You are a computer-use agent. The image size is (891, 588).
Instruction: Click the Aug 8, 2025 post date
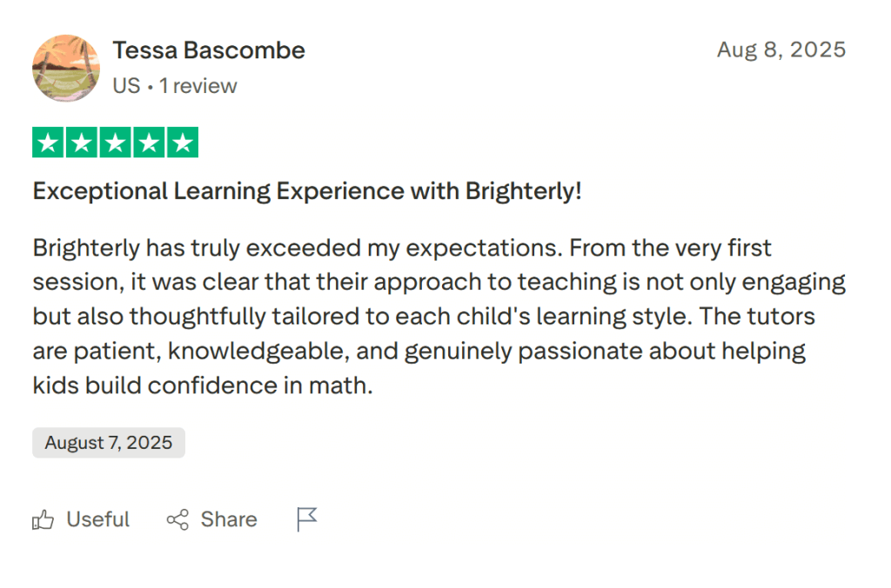point(780,50)
